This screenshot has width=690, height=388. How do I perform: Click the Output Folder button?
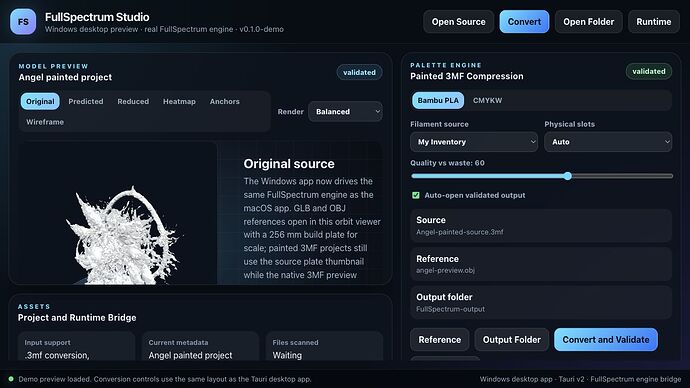(511, 340)
